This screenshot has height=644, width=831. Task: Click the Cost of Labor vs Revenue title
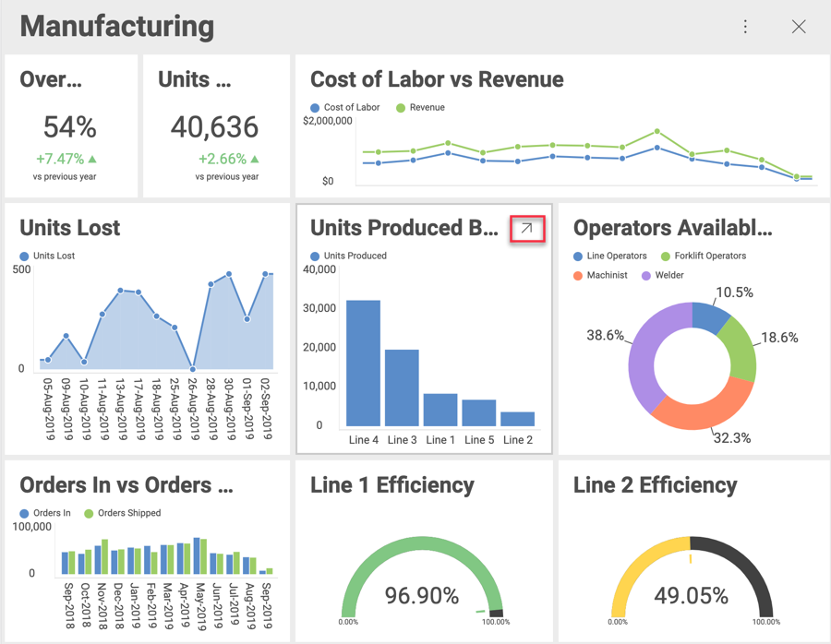pyautogui.click(x=437, y=79)
